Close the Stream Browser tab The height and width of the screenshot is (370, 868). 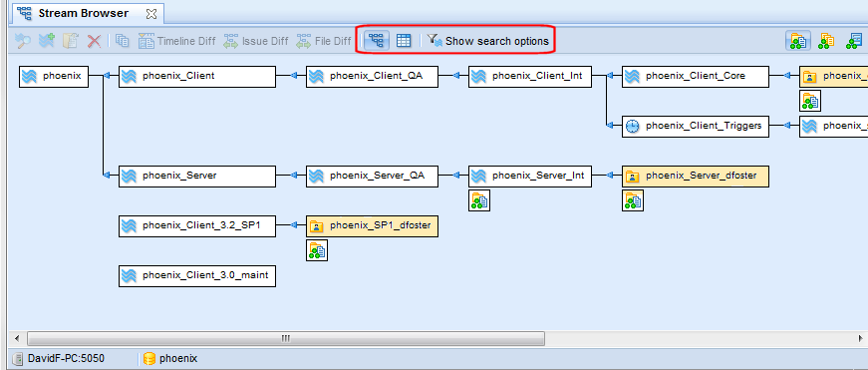click(x=151, y=13)
